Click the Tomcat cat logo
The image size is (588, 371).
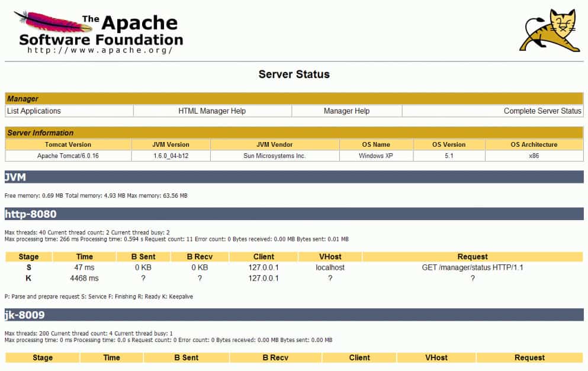[x=550, y=30]
